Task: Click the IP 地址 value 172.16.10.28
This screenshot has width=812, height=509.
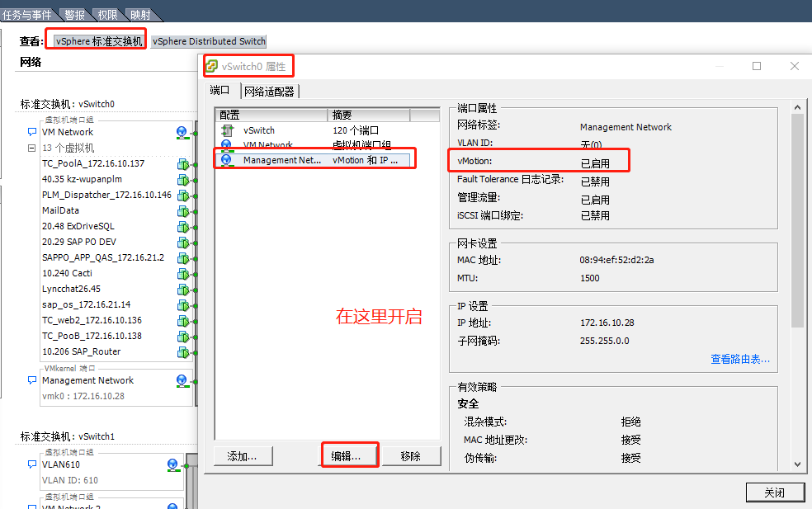Action: 607,323
